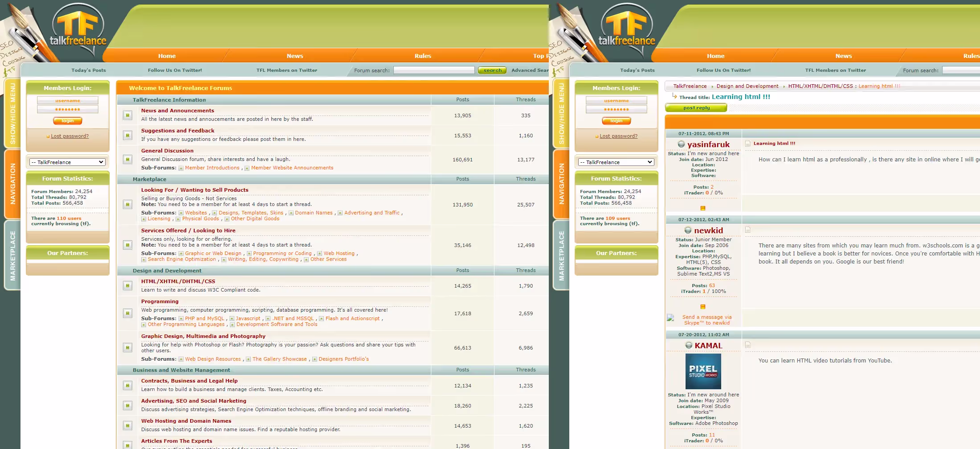Open TalkFreelance jump dropdown in right page sidebar
This screenshot has width=980, height=449.
(x=616, y=162)
